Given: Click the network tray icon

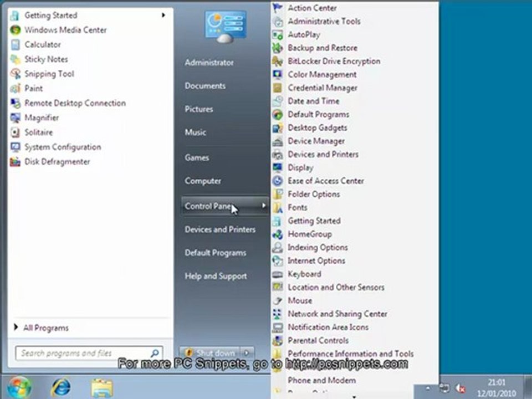Looking at the screenshot, I should (444, 388).
